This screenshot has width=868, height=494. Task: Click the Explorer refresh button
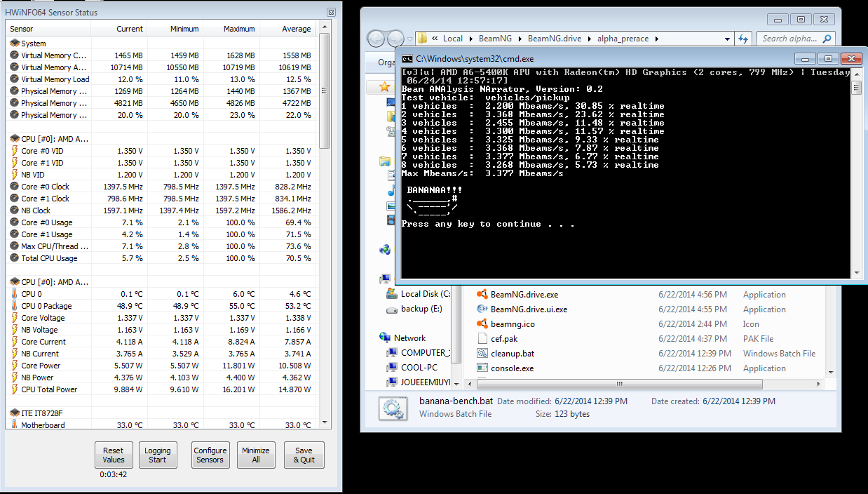743,39
